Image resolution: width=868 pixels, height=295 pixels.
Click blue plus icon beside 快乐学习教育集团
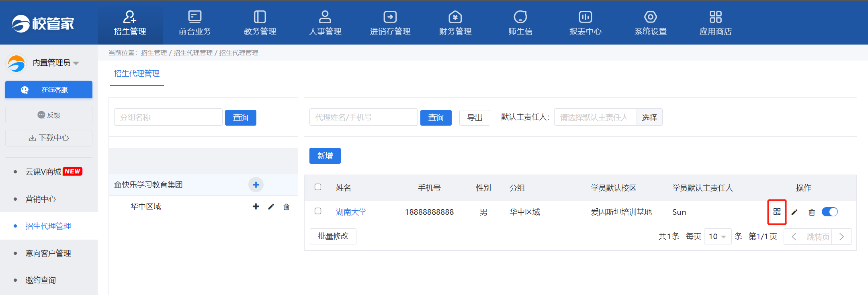(x=256, y=185)
